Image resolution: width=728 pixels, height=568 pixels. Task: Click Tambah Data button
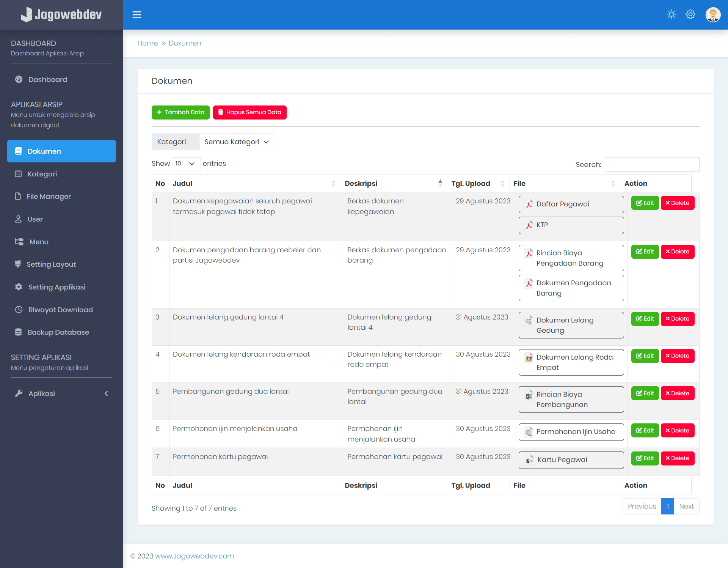pos(180,112)
